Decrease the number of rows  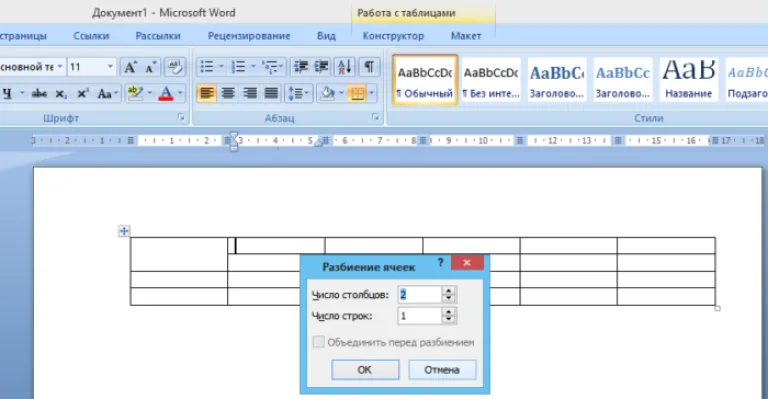point(449,320)
